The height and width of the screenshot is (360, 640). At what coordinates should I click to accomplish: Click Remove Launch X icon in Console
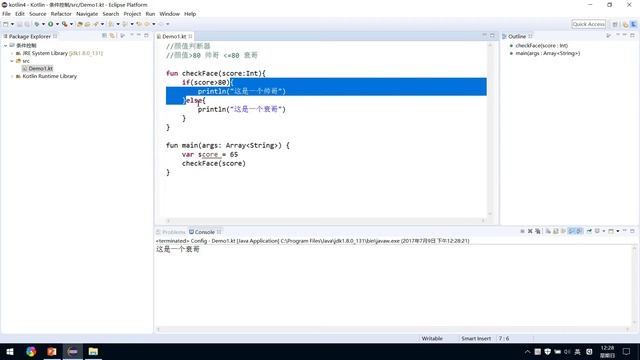530,231
